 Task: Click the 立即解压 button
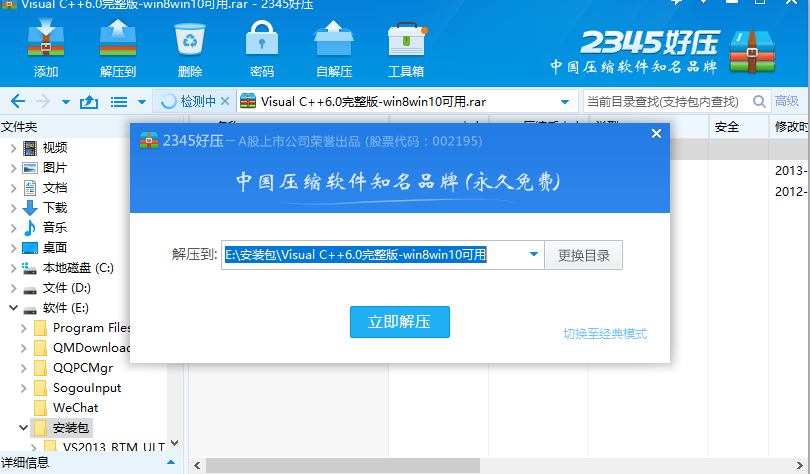(x=400, y=322)
